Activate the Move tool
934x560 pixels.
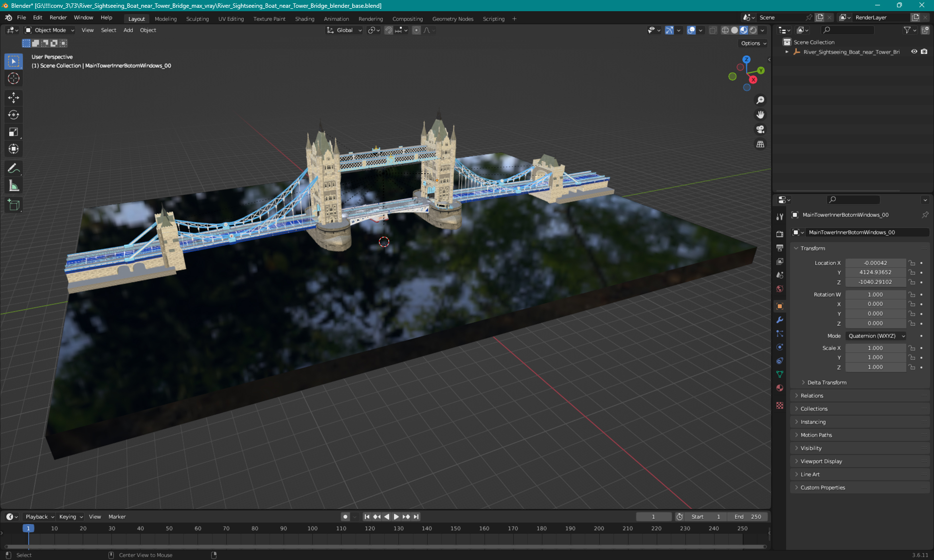(14, 98)
